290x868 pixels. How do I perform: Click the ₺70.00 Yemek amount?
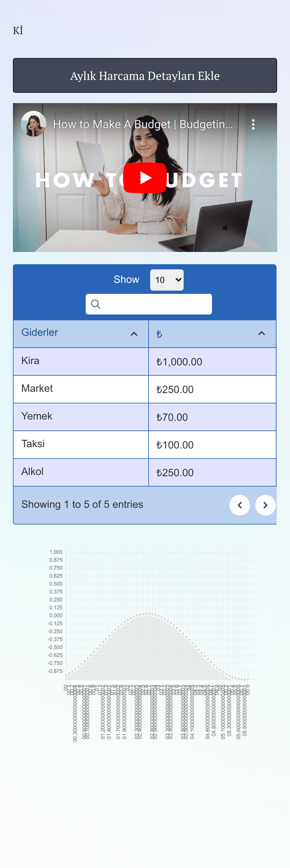coord(172,417)
